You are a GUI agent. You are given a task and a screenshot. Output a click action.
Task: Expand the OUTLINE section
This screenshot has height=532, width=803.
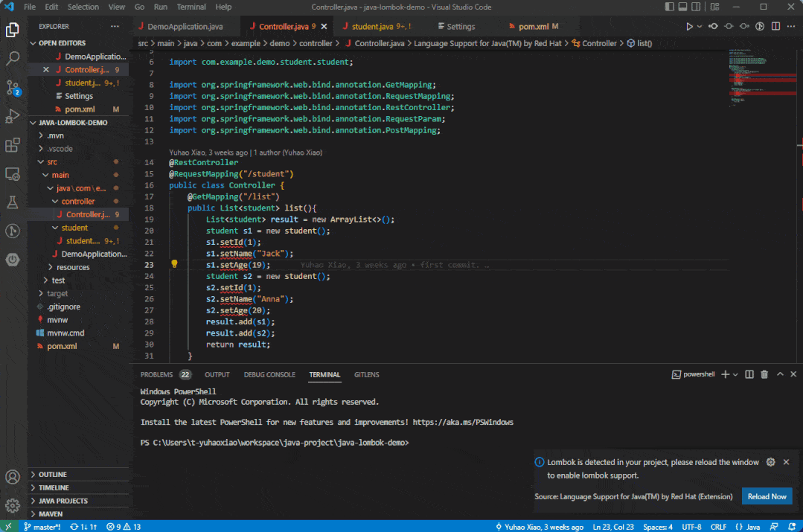coord(52,475)
